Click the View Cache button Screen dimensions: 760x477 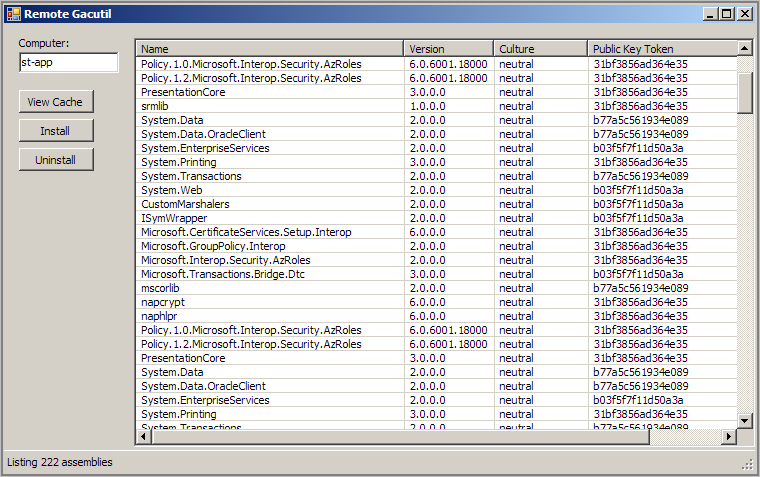coord(56,102)
